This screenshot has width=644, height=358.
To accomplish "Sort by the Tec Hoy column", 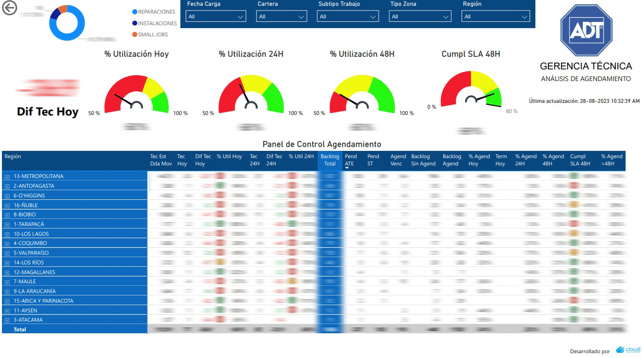I will pyautogui.click(x=182, y=160).
